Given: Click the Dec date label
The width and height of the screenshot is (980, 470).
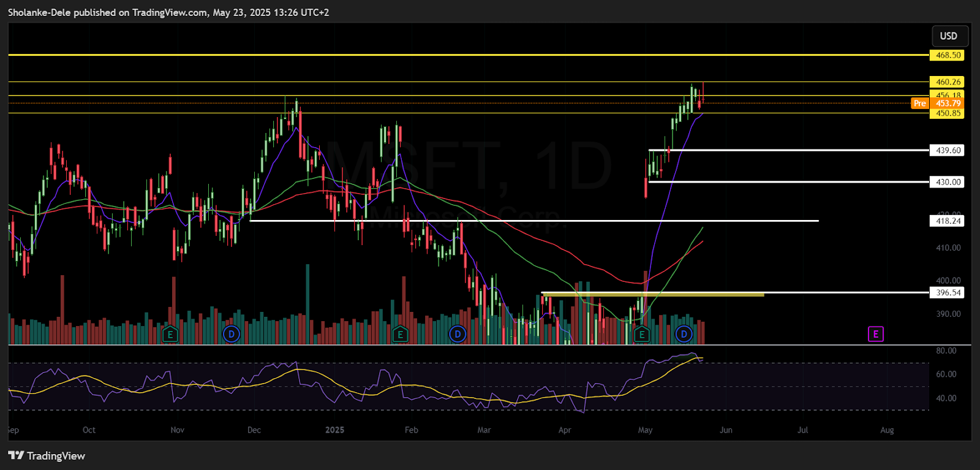Looking at the screenshot, I should coord(254,430).
